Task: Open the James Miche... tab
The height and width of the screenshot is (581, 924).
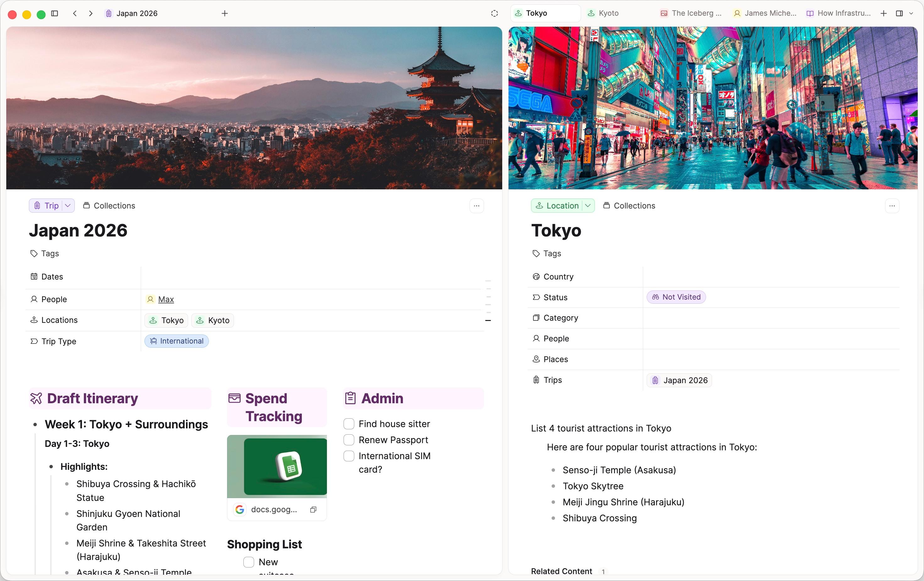Action: [765, 13]
